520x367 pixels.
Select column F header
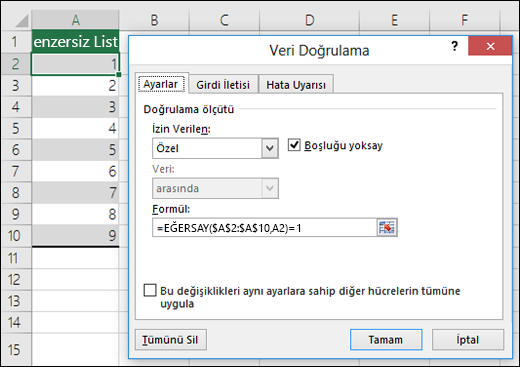click(x=465, y=20)
